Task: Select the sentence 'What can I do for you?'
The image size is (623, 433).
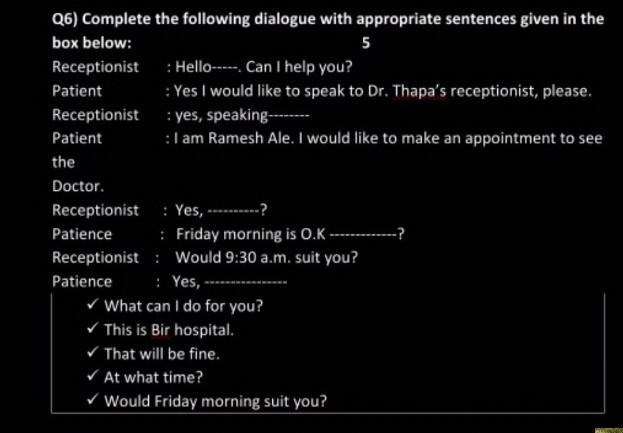Action: 184,306
